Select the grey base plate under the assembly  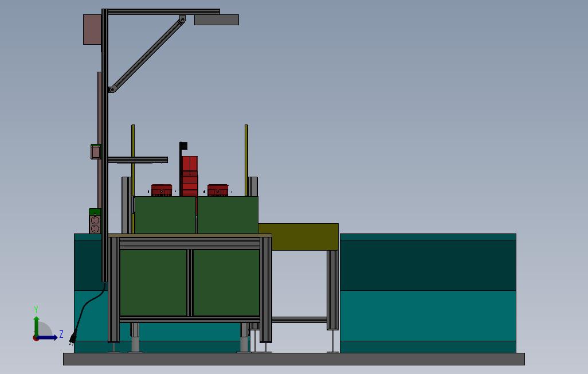293,359
